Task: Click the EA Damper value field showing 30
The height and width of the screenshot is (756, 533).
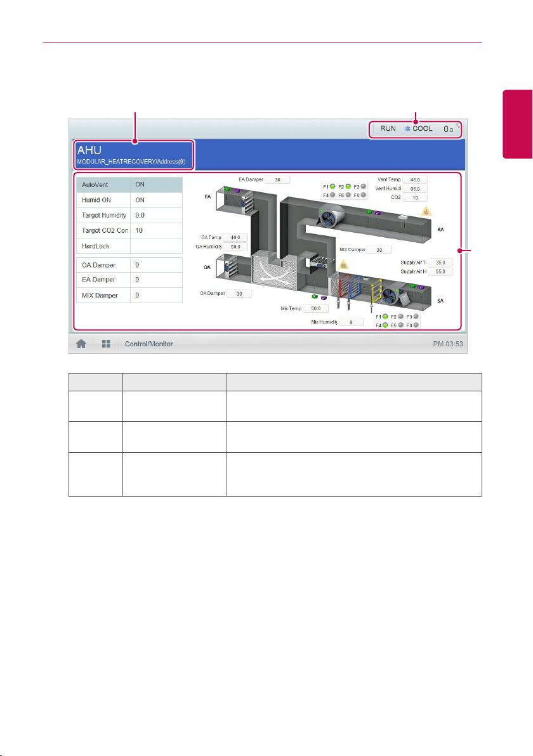Action: coord(278,180)
